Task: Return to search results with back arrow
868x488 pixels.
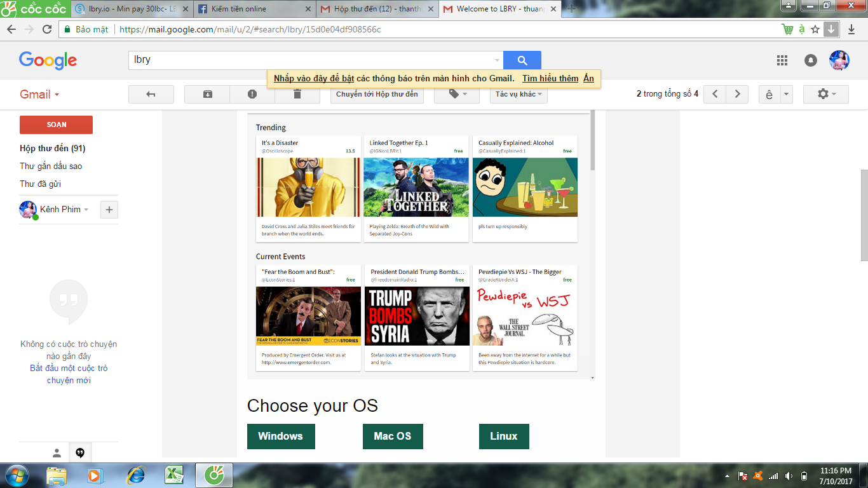Action: point(151,94)
